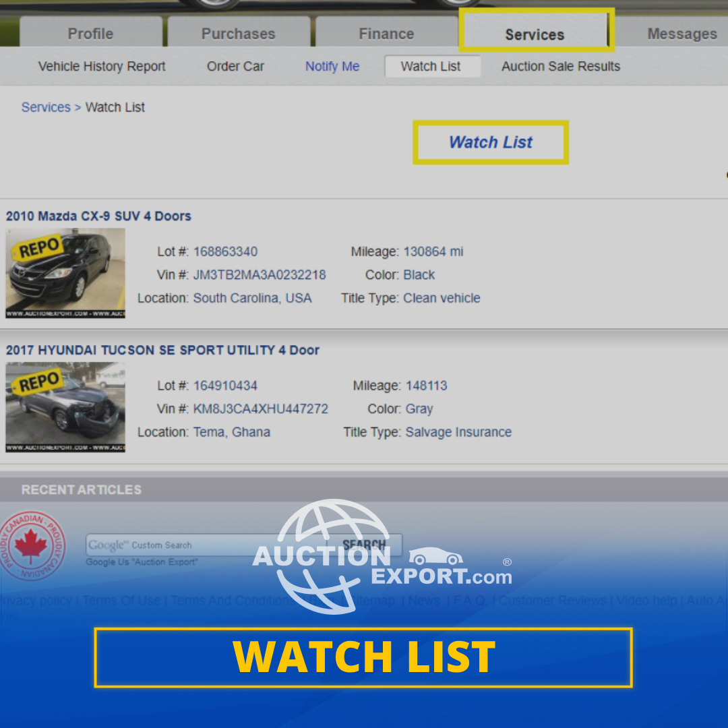Click the Recent Articles section header
Image resolution: width=728 pixels, height=728 pixels.
[x=82, y=490]
